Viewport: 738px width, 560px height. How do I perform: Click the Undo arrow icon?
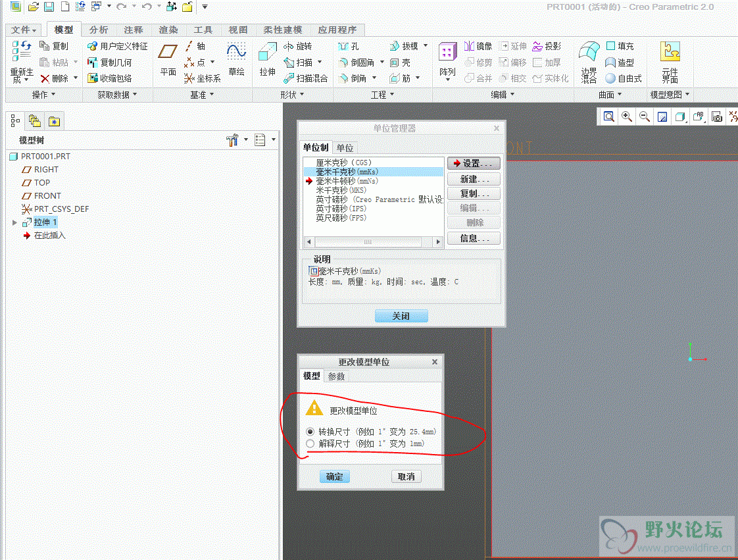point(147,7)
